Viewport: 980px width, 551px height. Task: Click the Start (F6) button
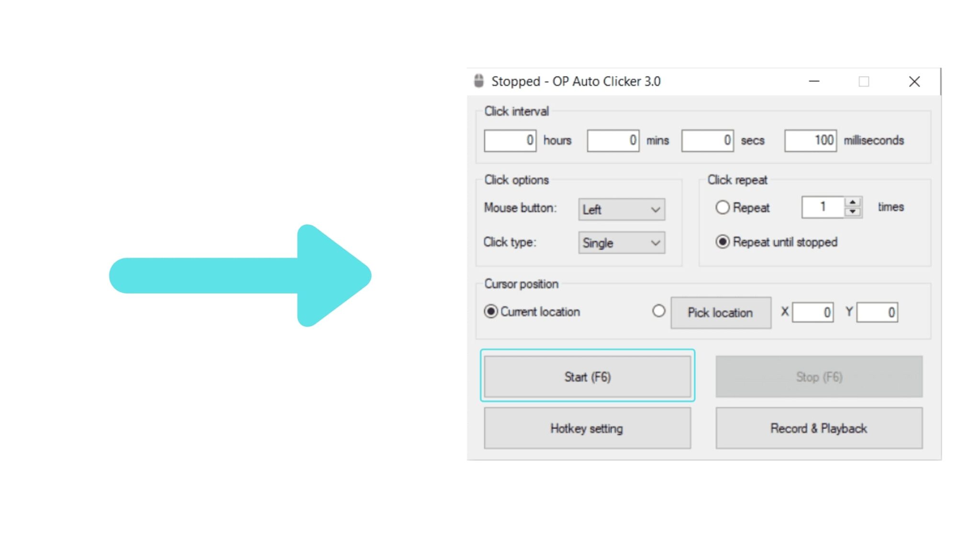pos(586,376)
